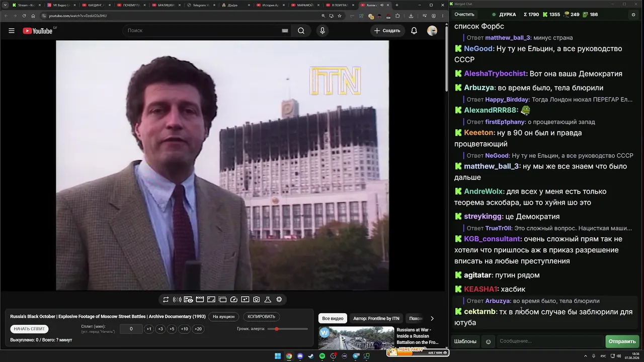Add 10 minutes with the +10 button

[185, 329]
